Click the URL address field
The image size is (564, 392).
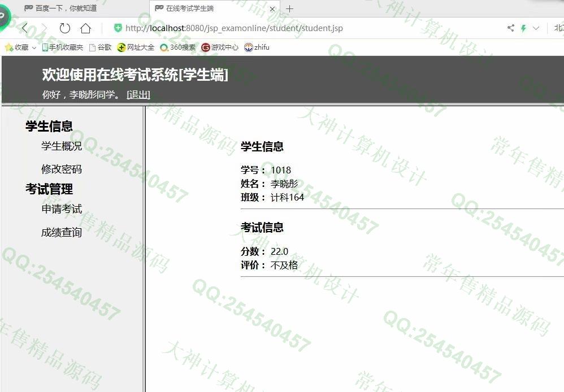point(234,28)
